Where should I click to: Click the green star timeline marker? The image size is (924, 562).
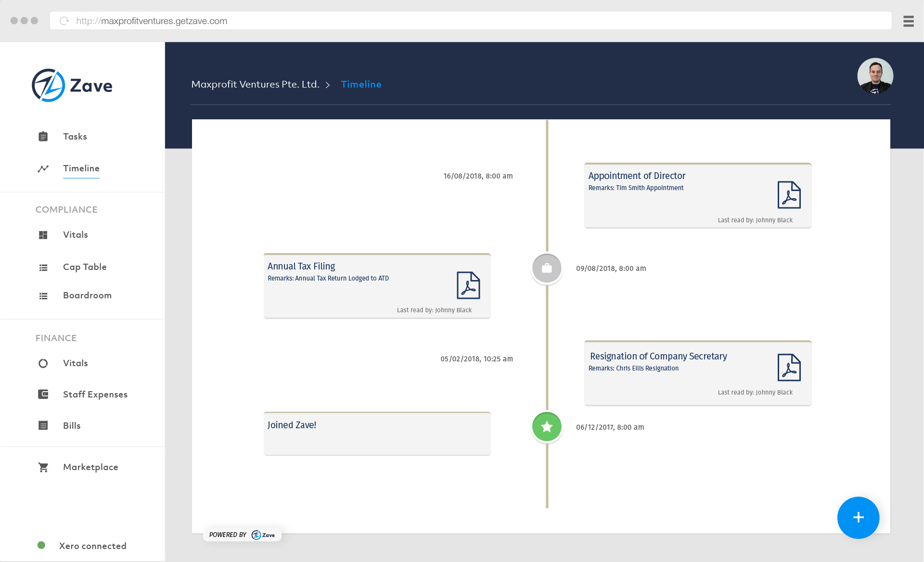(x=547, y=426)
